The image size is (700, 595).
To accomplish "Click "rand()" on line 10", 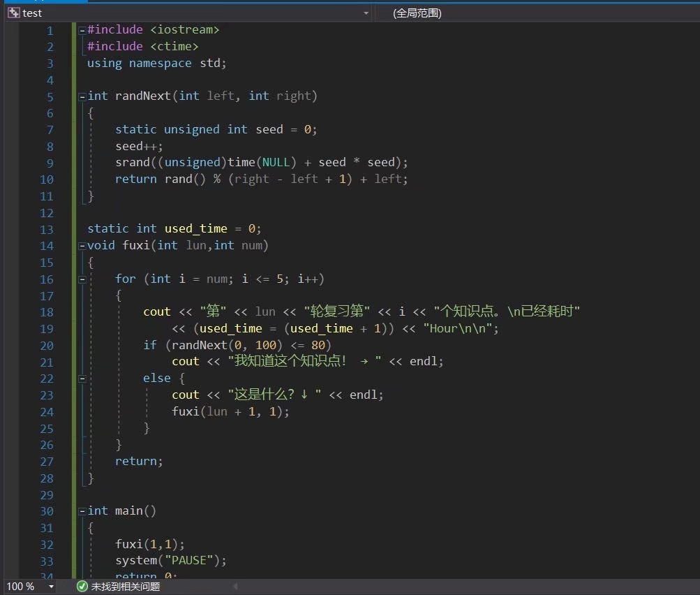I will pos(185,179).
